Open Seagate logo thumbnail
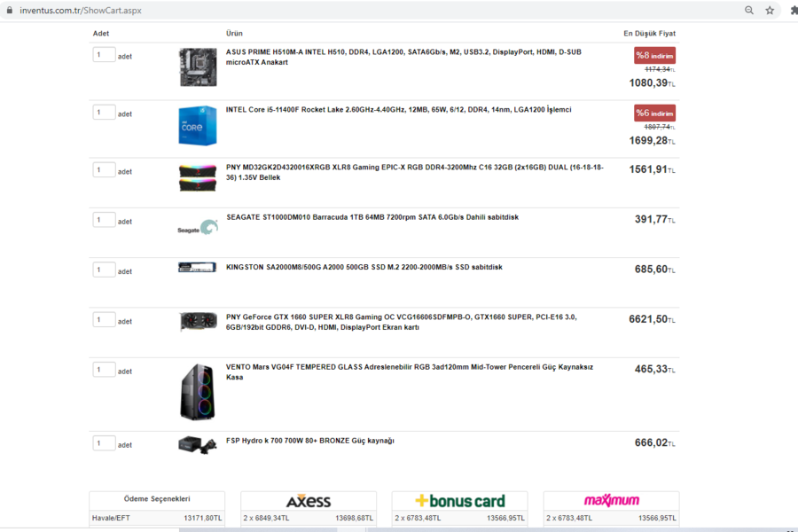The width and height of the screenshot is (798, 532). pos(198,227)
